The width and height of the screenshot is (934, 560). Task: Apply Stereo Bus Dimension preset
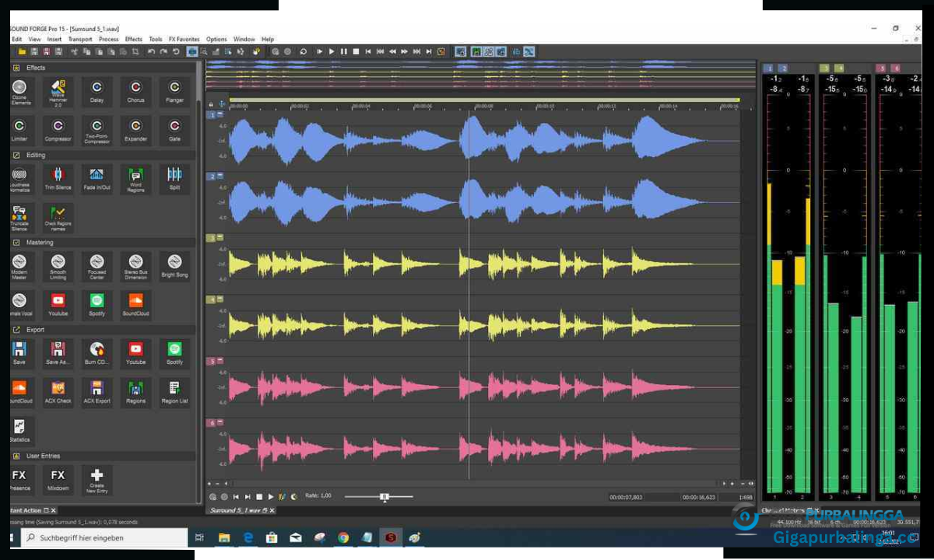[x=135, y=266]
